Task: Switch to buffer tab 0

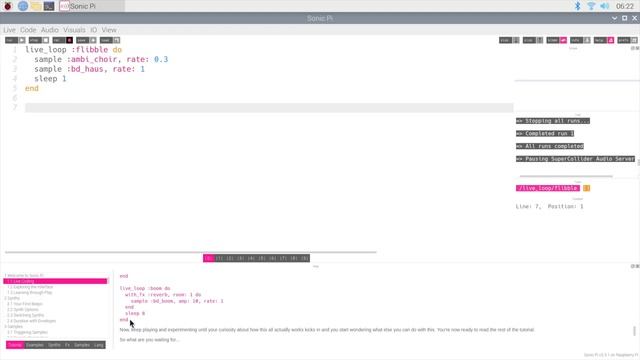Action: pyautogui.click(x=209, y=258)
